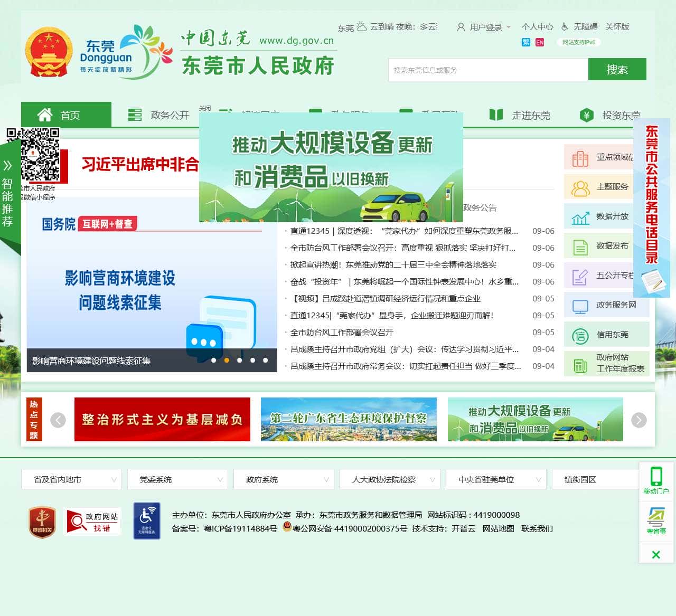Click the 信用东莞 credit icon

(x=580, y=335)
